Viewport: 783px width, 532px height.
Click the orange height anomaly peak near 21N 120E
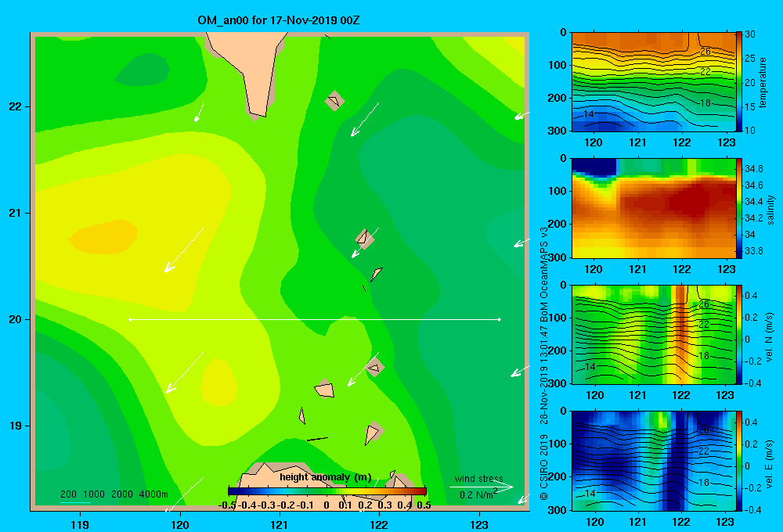(103, 237)
